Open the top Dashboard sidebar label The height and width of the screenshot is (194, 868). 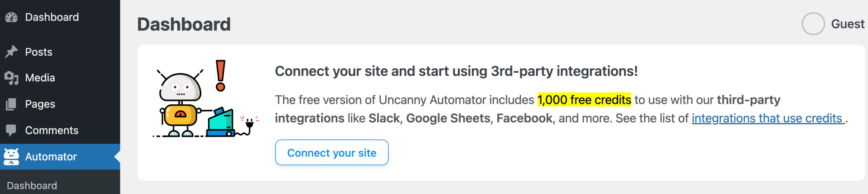[52, 17]
